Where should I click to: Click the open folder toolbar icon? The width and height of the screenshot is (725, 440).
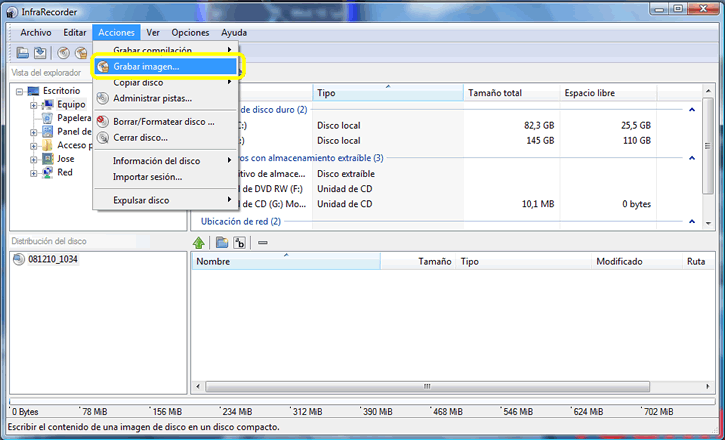click(x=22, y=53)
